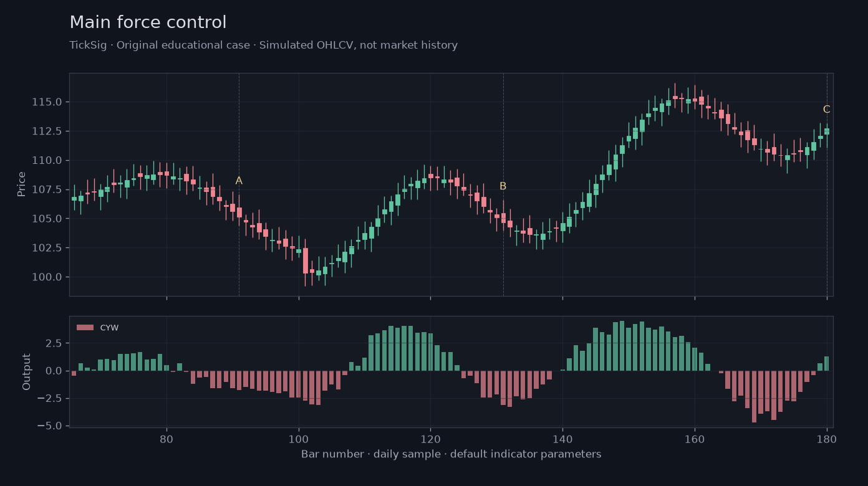
Task: Click x-axis tick label 120
Action: tap(430, 438)
